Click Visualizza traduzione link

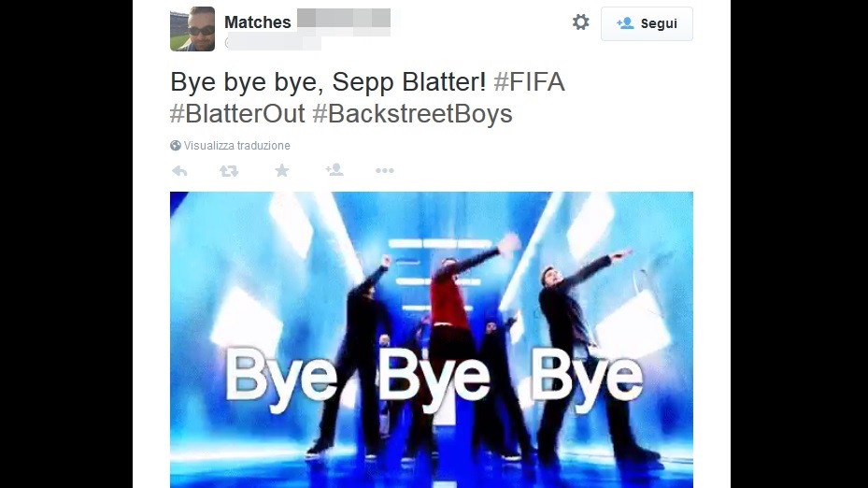click(x=237, y=146)
